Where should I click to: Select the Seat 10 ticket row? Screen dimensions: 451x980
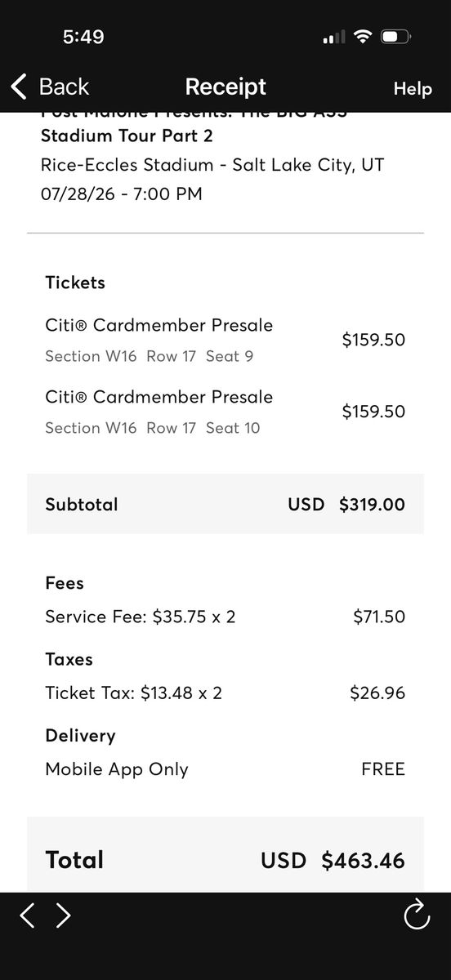pyautogui.click(x=225, y=412)
